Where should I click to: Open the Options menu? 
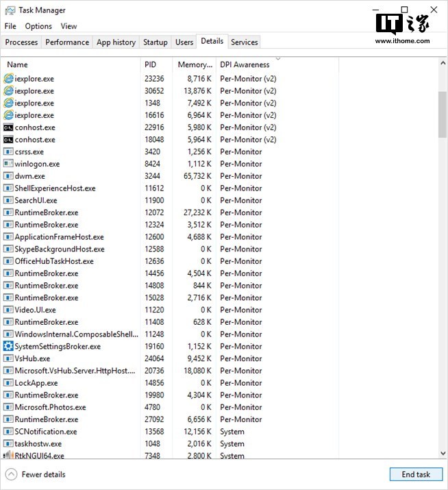tap(38, 26)
